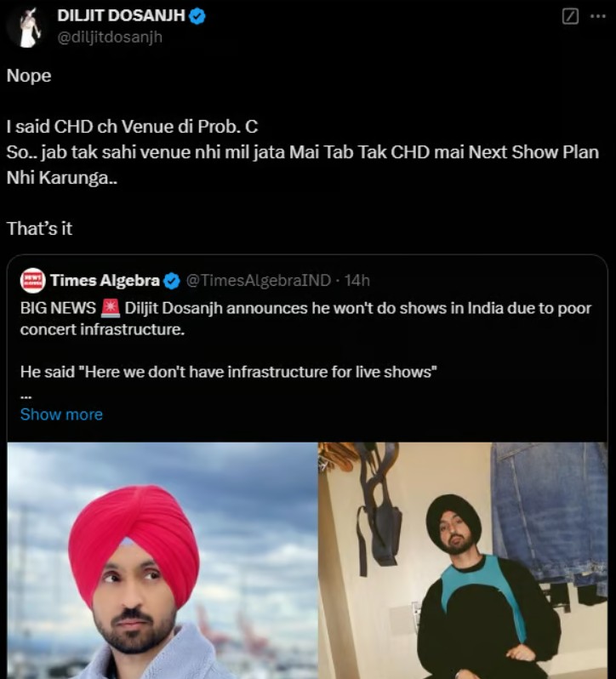The height and width of the screenshot is (679, 616).
Task: Click the DILJIT DOSANJH display name
Action: (x=121, y=16)
